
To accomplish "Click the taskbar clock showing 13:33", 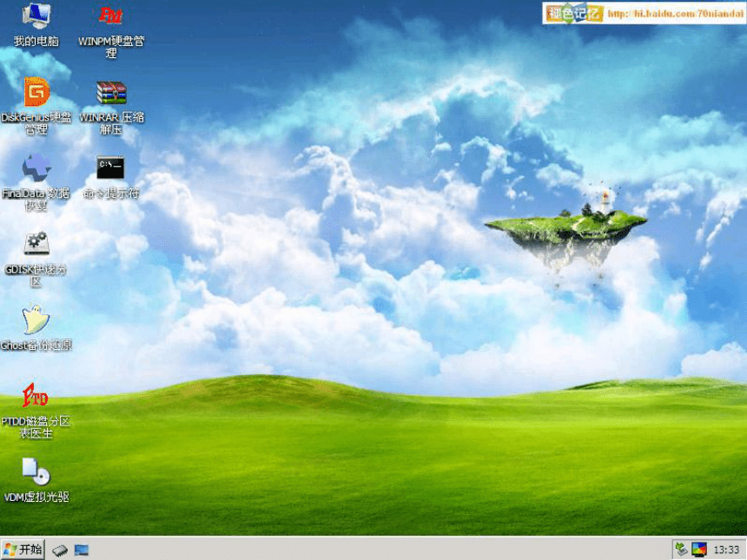I will [x=726, y=550].
